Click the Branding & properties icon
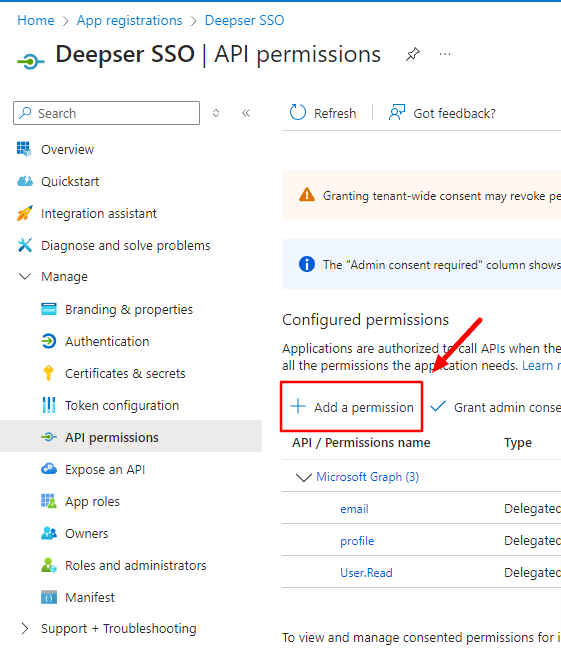561x658 pixels. pyautogui.click(x=49, y=309)
